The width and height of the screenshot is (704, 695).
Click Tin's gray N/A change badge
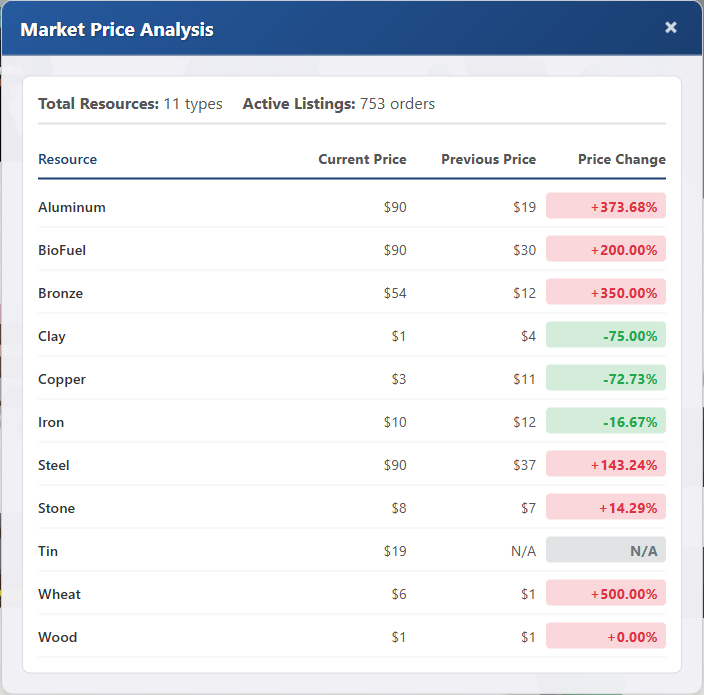(606, 551)
